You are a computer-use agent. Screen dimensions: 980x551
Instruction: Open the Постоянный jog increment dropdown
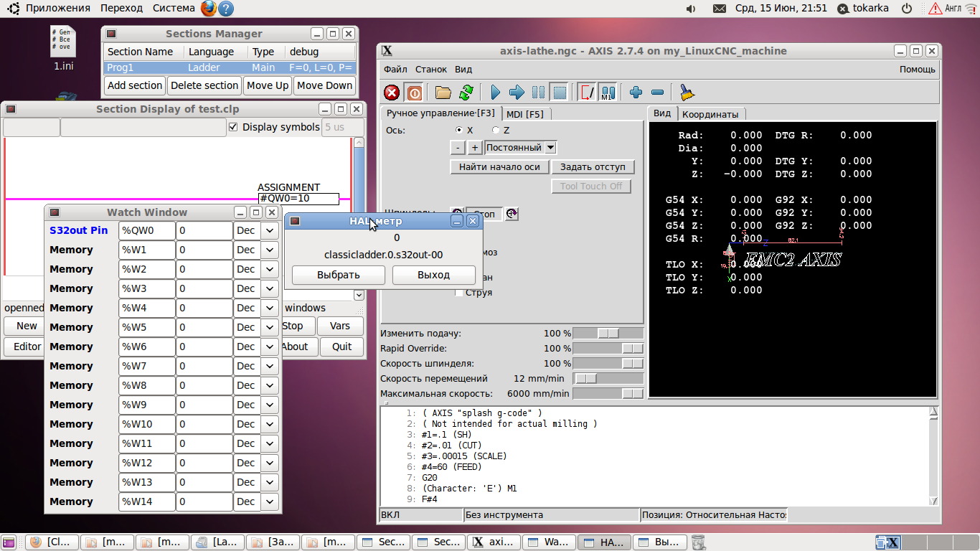pyautogui.click(x=550, y=148)
